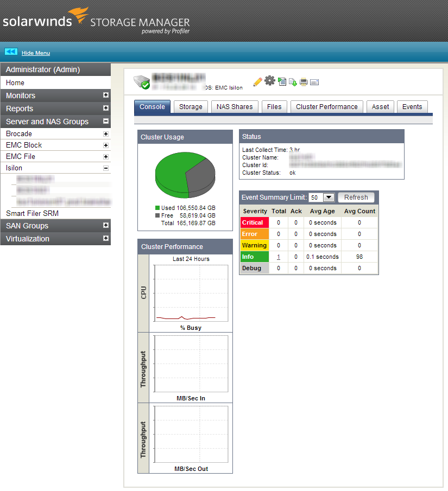Click Total 165,169.87 GB text

pos(188,224)
